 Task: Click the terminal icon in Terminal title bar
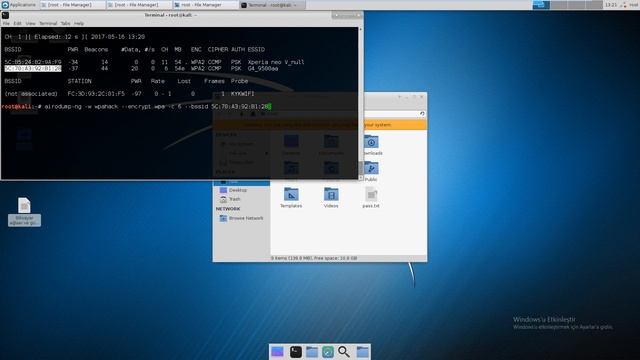click(x=5, y=15)
